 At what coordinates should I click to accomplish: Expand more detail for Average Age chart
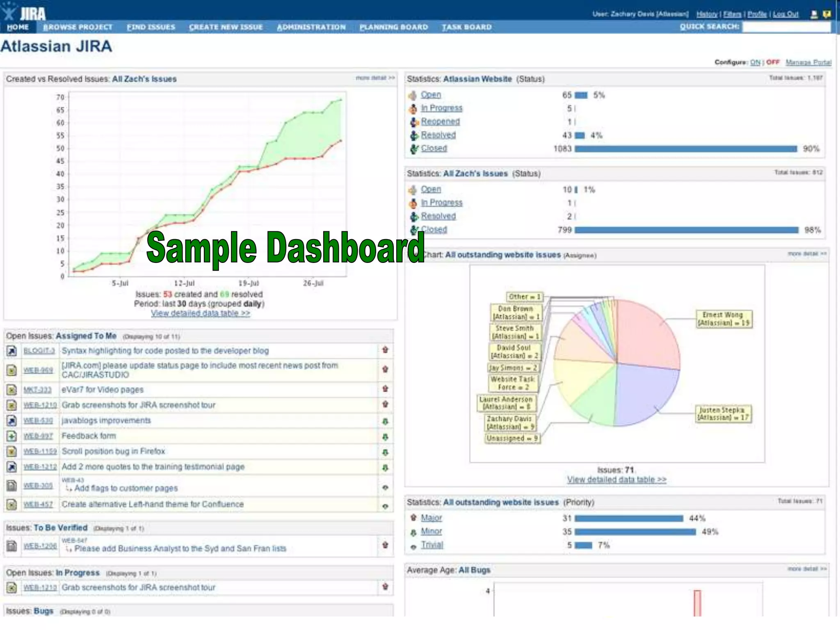click(x=807, y=569)
